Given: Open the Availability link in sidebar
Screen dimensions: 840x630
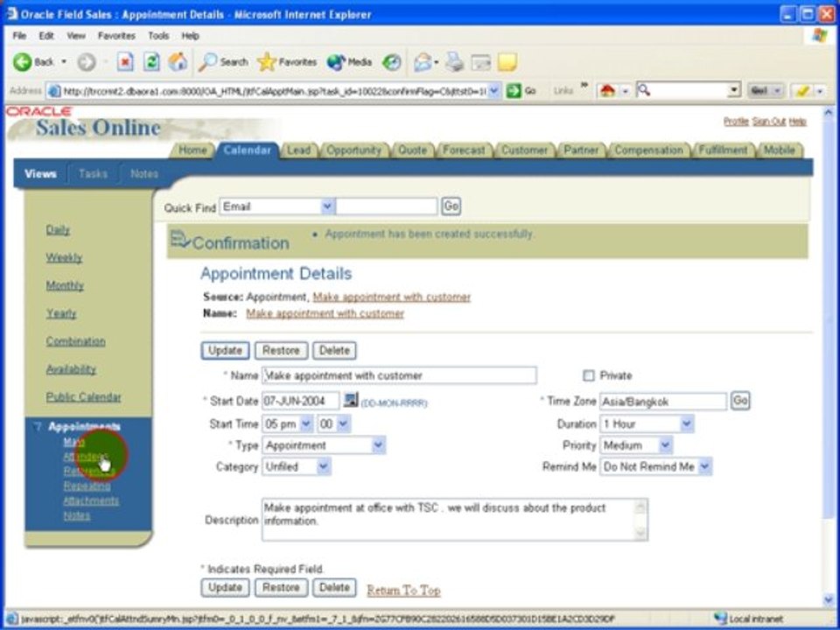Looking at the screenshot, I should point(71,369).
